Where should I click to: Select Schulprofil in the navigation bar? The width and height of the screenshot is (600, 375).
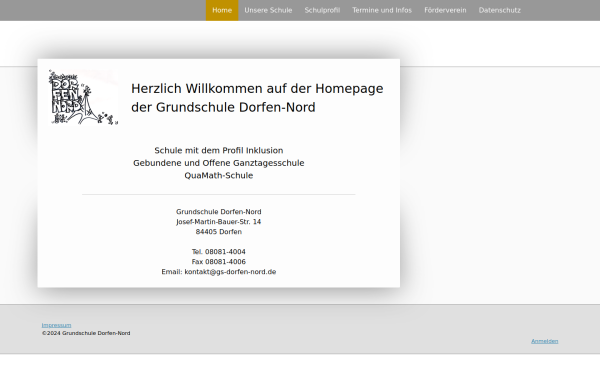pos(322,10)
